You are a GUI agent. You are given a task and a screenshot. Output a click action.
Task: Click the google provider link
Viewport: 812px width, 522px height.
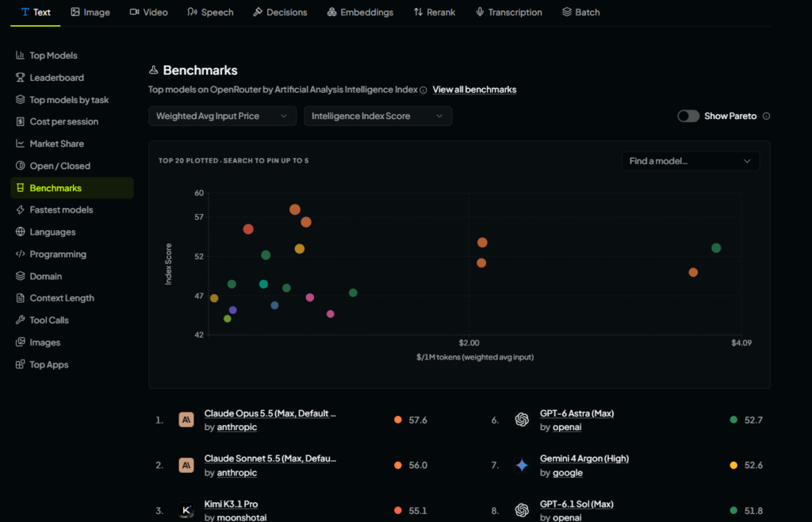[568, 472]
